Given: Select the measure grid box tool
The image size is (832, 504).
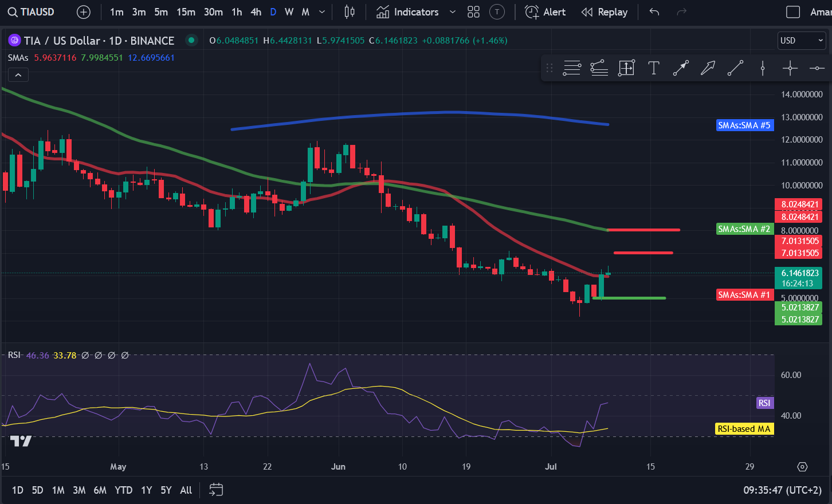Looking at the screenshot, I should (x=626, y=68).
